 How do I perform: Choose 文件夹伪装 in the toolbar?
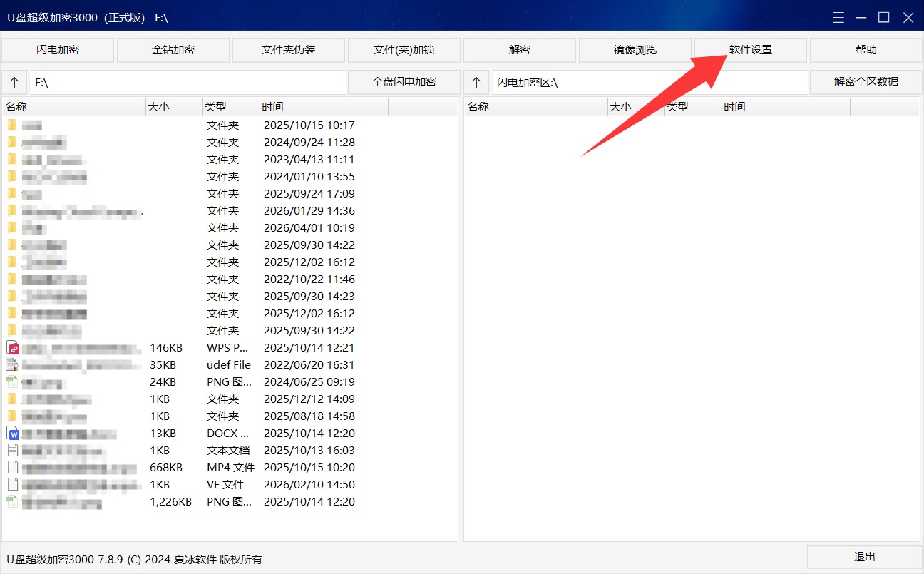click(x=289, y=50)
